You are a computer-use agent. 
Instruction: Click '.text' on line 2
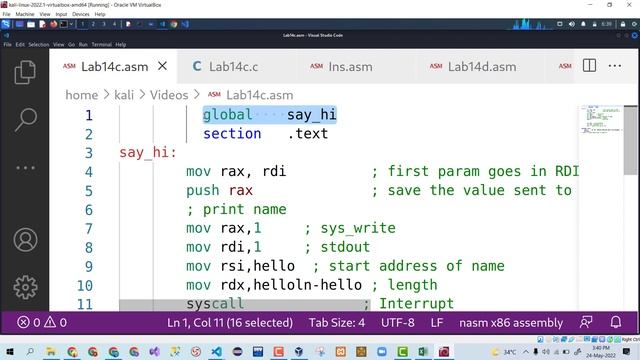point(307,133)
